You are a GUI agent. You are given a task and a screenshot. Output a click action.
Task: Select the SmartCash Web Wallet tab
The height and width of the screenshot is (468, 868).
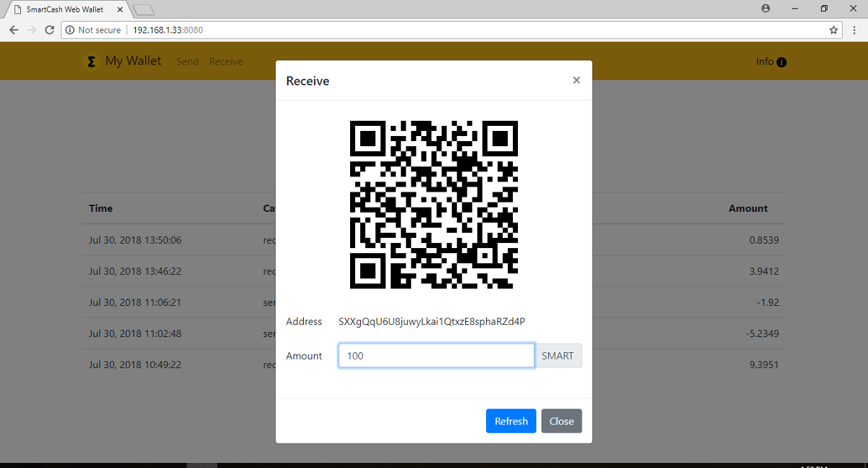(66, 9)
